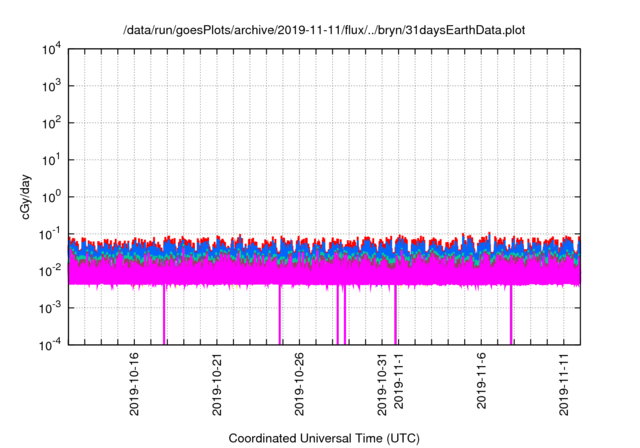Select the '2019-11-1' date tick label
The height and width of the screenshot is (448, 640).
click(x=398, y=381)
